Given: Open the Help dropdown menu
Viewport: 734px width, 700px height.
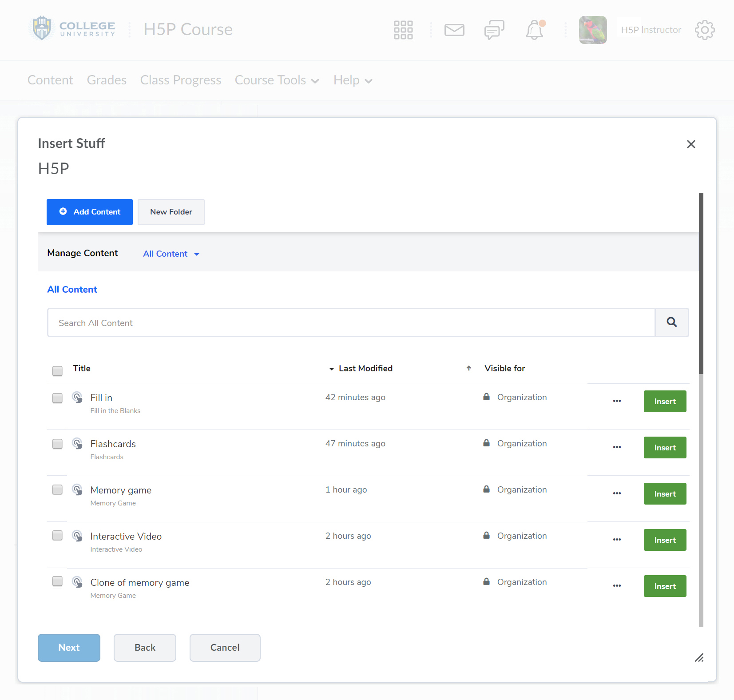Looking at the screenshot, I should pos(353,80).
